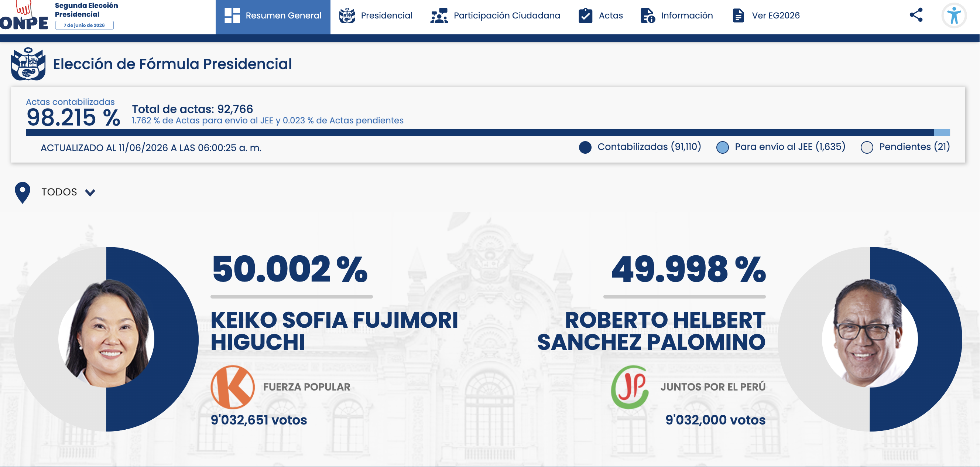Image resolution: width=980 pixels, height=467 pixels.
Task: Click "9'032,651 votos" count
Action: click(x=259, y=420)
